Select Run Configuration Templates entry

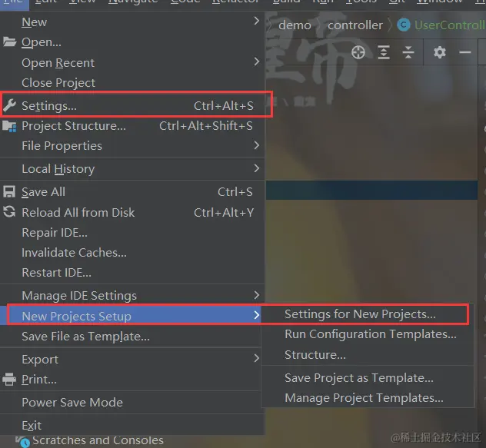point(370,334)
